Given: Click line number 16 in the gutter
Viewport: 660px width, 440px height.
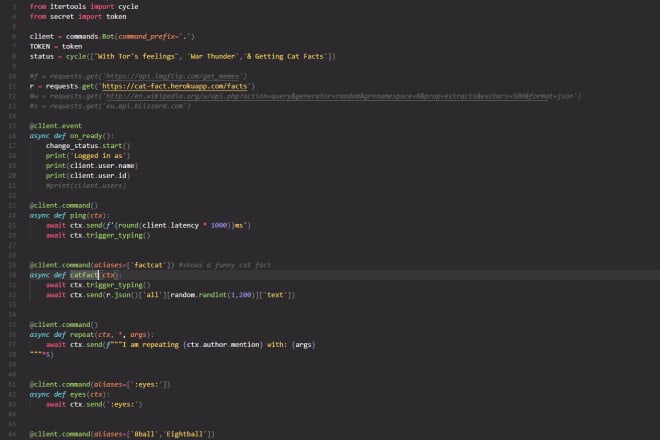Looking at the screenshot, I should pyautogui.click(x=10, y=135).
